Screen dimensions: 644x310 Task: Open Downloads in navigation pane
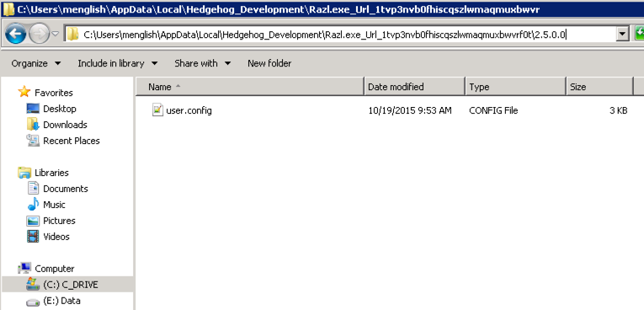click(66, 125)
